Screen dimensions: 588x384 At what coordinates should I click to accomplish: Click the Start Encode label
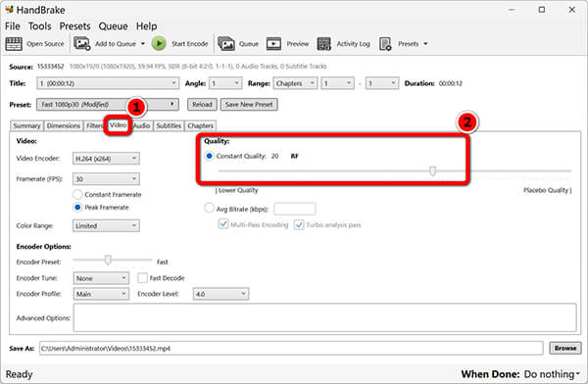(190, 44)
